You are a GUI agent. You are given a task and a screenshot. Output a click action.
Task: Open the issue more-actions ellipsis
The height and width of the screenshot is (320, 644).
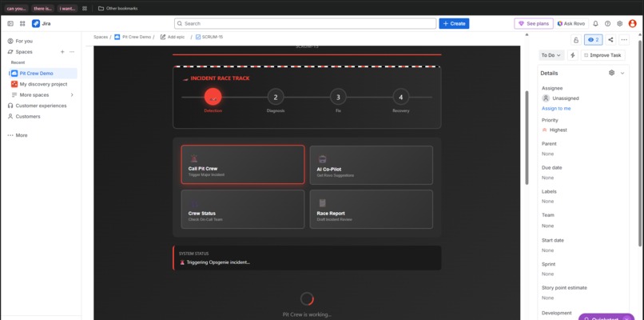(624, 40)
